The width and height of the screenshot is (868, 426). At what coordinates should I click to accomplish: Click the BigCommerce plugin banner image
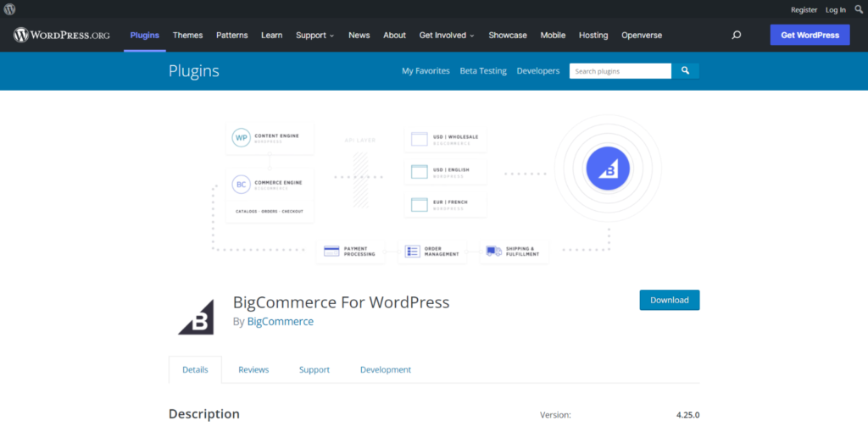click(434, 189)
